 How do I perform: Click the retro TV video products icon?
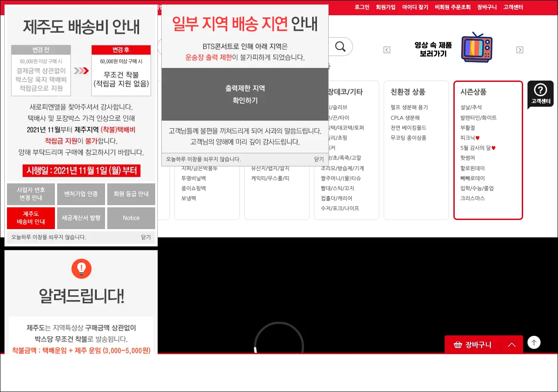[476, 47]
